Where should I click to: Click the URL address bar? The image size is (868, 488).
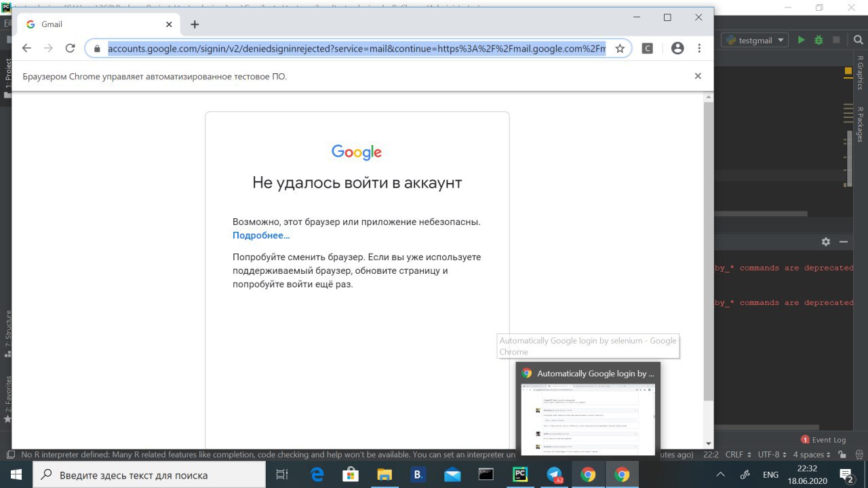(x=356, y=49)
